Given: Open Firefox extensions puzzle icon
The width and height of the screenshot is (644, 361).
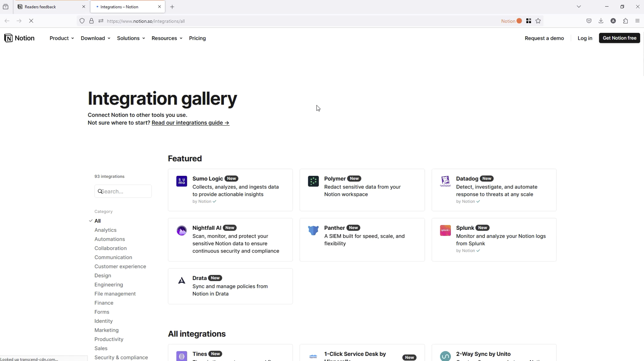Looking at the screenshot, I should pos(625,21).
